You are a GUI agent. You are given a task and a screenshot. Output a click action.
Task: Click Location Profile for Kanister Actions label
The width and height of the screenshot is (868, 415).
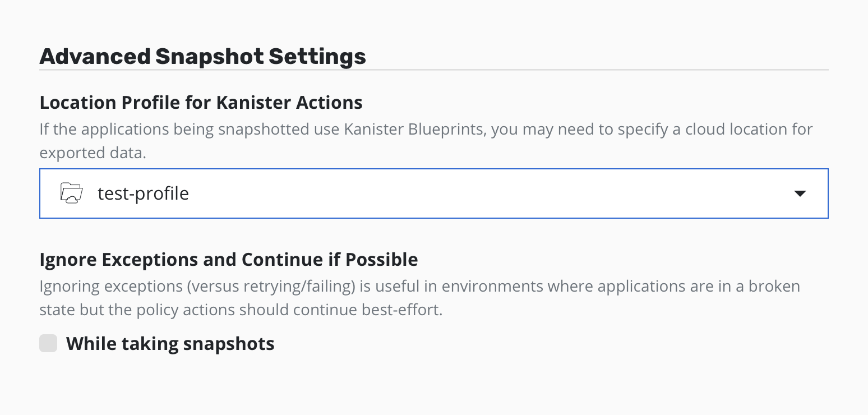point(201,103)
